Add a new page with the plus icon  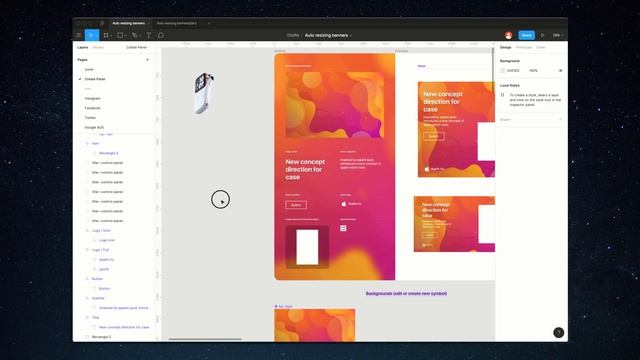click(x=147, y=60)
